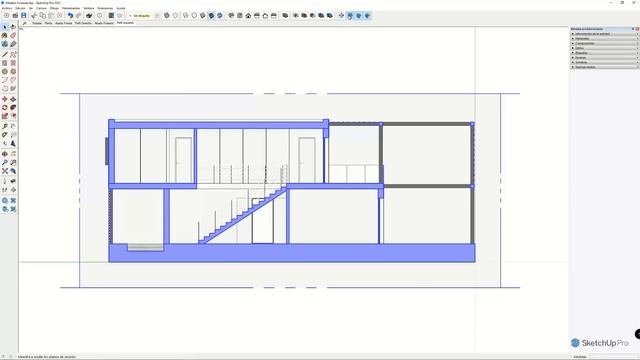The height and width of the screenshot is (360, 640).
Task: Expand the Estilos panel
Action: tap(604, 48)
